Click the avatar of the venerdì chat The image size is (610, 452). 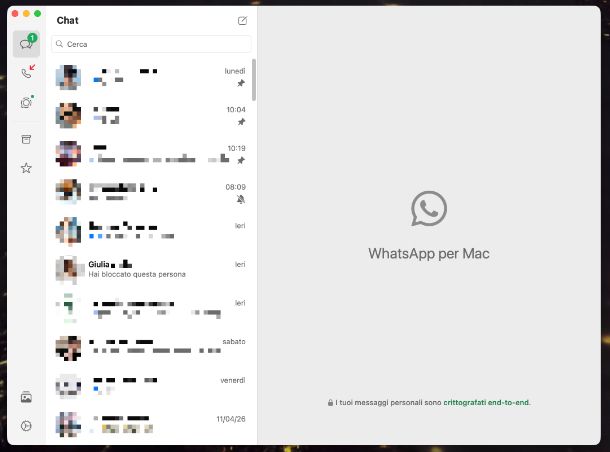pos(68,385)
